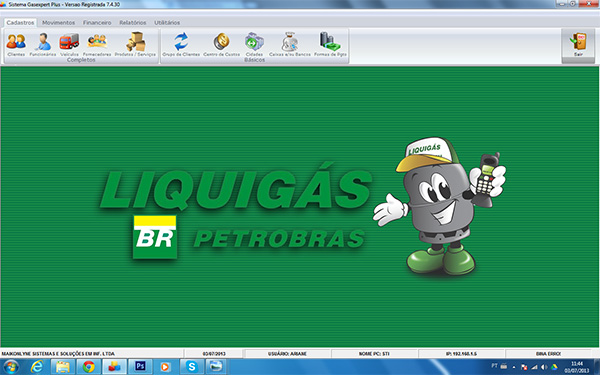Click the volume speaker tray icon
Viewport: 600px width, 375px height.
click(544, 367)
